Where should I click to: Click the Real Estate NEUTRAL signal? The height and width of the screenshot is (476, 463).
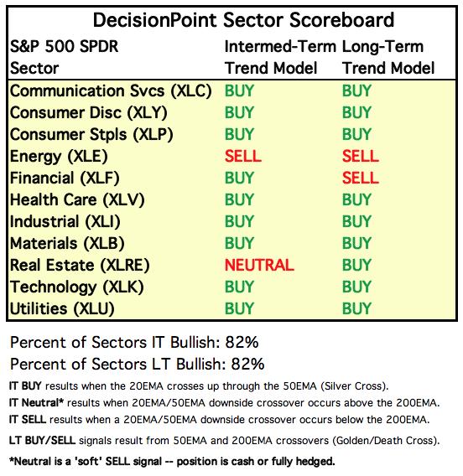[259, 265]
